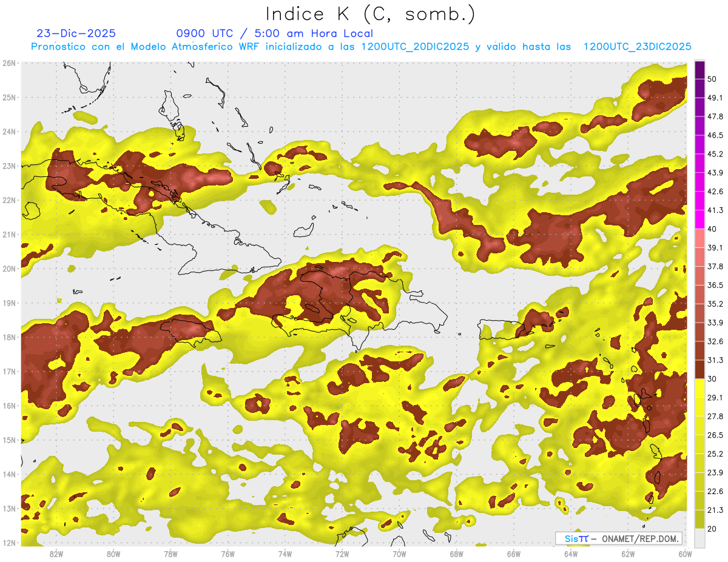Click the "17N" latitude axis label
The image size is (728, 562).
(x=9, y=372)
